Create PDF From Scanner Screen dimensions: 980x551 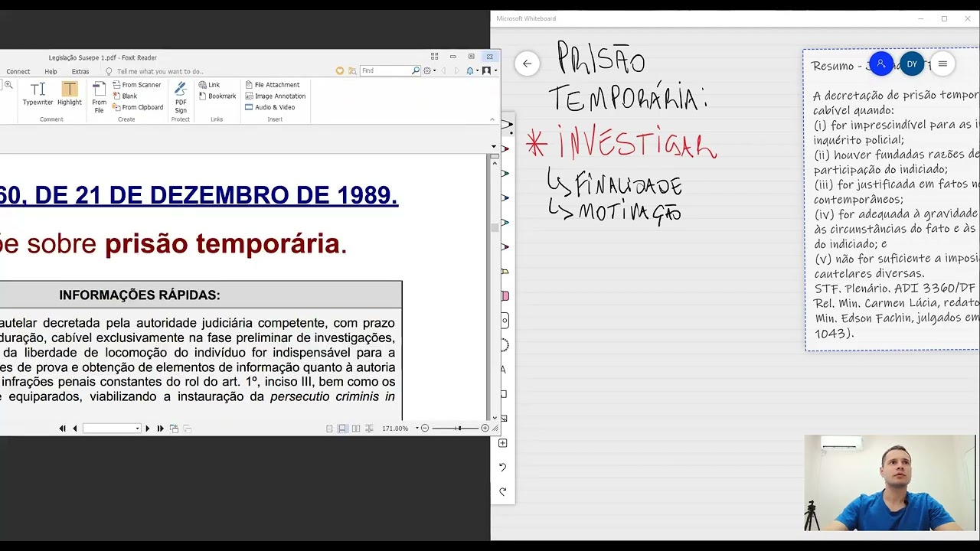pos(137,85)
